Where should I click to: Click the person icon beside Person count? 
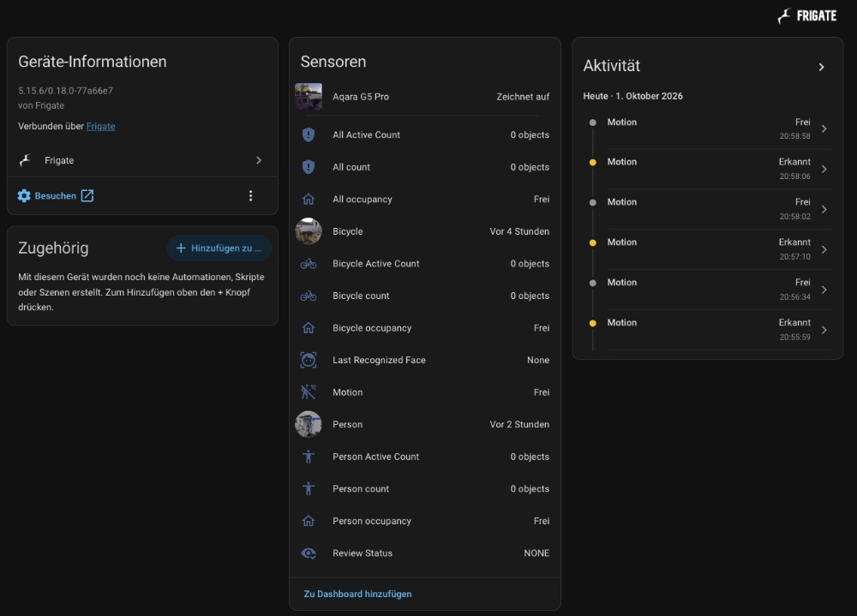click(309, 488)
